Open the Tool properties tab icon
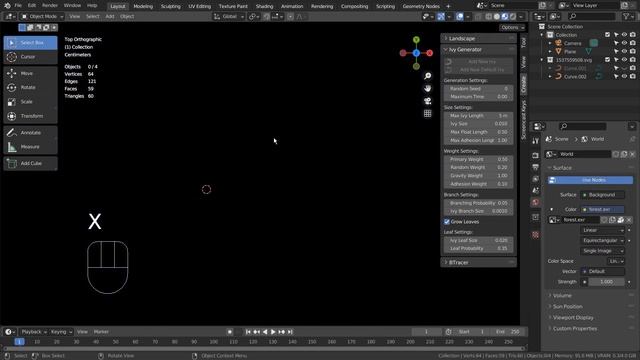640x360 pixels. coord(536,141)
